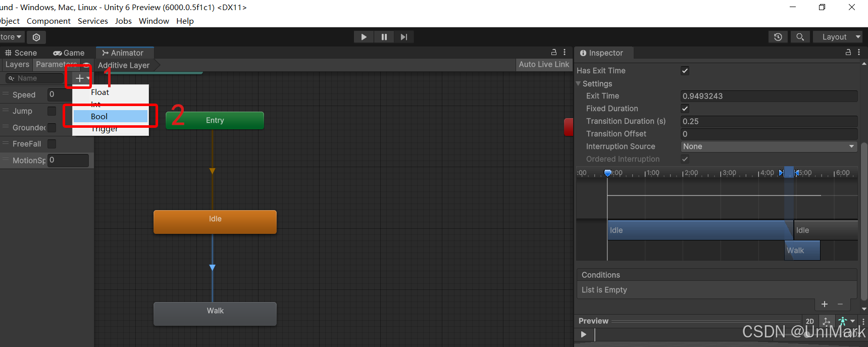Click the Transition Duration field
This screenshot has width=868, height=347.
(x=769, y=121)
